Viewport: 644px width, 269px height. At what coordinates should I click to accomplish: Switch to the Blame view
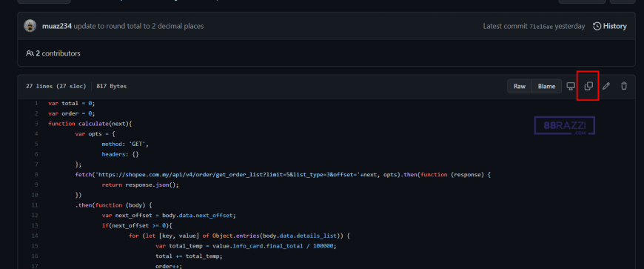(547, 87)
